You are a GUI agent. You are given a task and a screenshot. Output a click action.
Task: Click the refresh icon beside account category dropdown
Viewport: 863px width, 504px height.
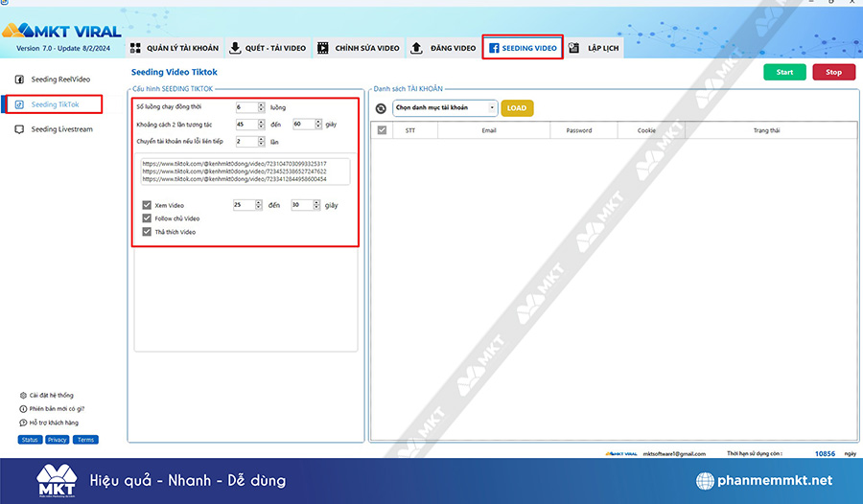[381, 108]
